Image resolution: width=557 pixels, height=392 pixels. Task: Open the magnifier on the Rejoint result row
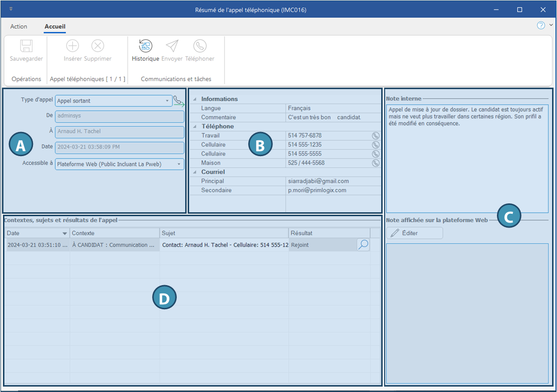[363, 245]
